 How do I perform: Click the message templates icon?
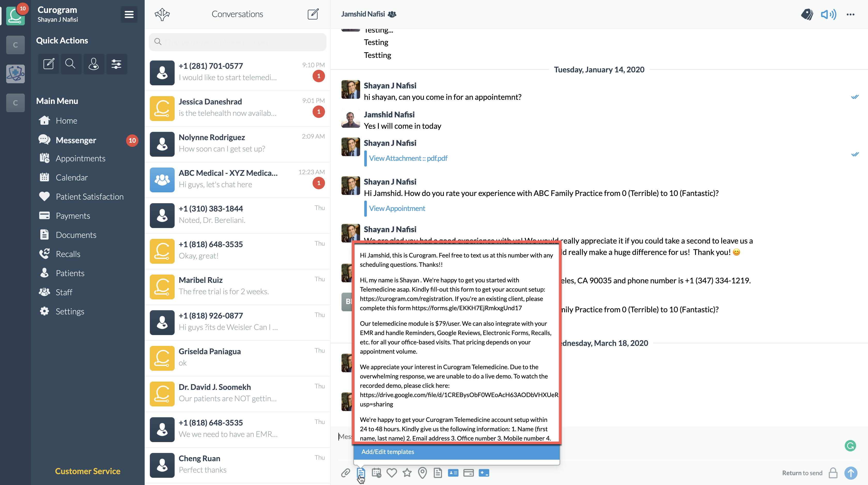tap(361, 473)
